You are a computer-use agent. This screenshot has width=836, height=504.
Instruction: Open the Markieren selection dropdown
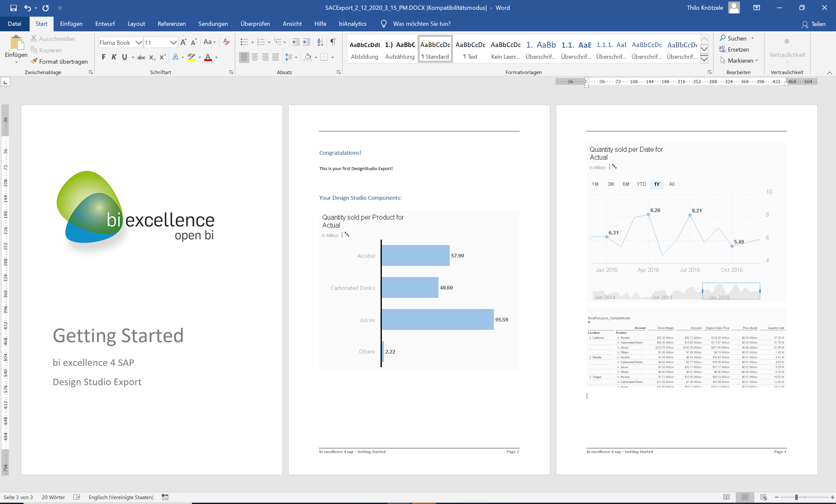[739, 60]
